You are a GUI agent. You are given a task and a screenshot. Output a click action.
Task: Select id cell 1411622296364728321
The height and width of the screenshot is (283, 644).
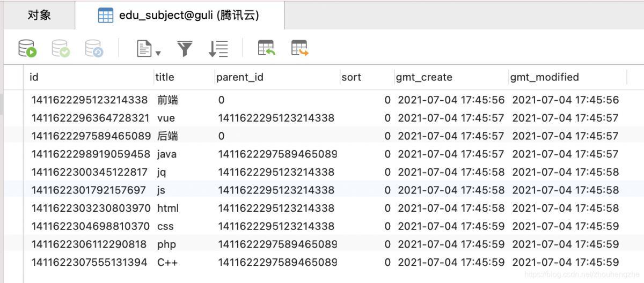pyautogui.click(x=91, y=118)
